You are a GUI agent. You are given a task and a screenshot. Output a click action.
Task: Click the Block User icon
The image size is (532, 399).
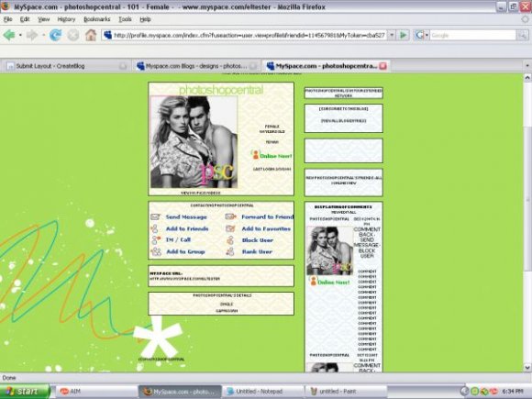pos(230,240)
